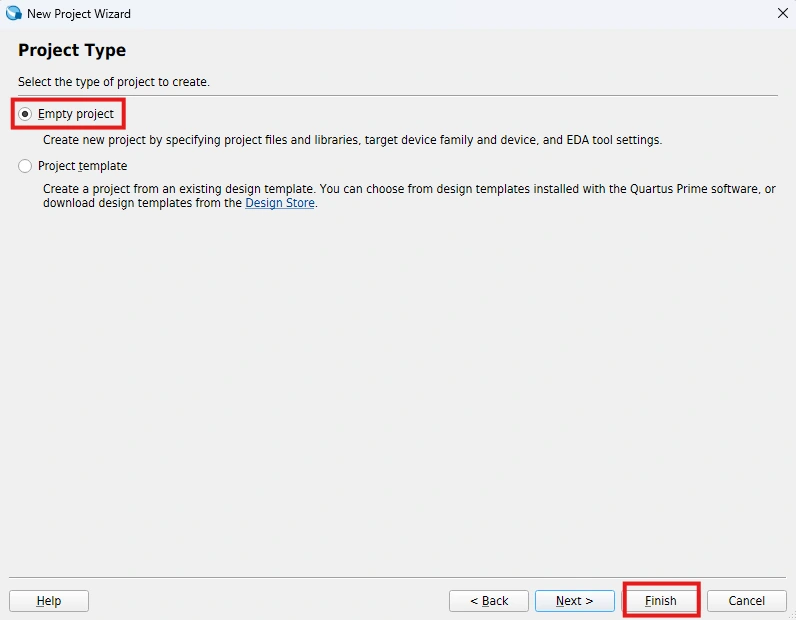Select the Empty project radio button
Screen dimensions: 796x620
pos(25,114)
